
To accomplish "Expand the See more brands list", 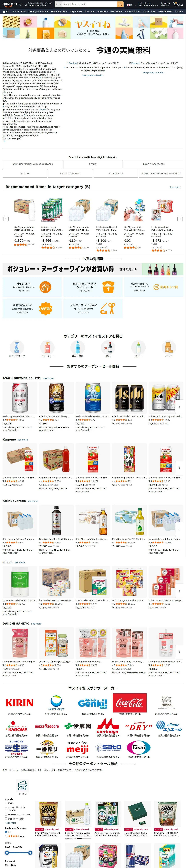I will [x=11, y=823].
